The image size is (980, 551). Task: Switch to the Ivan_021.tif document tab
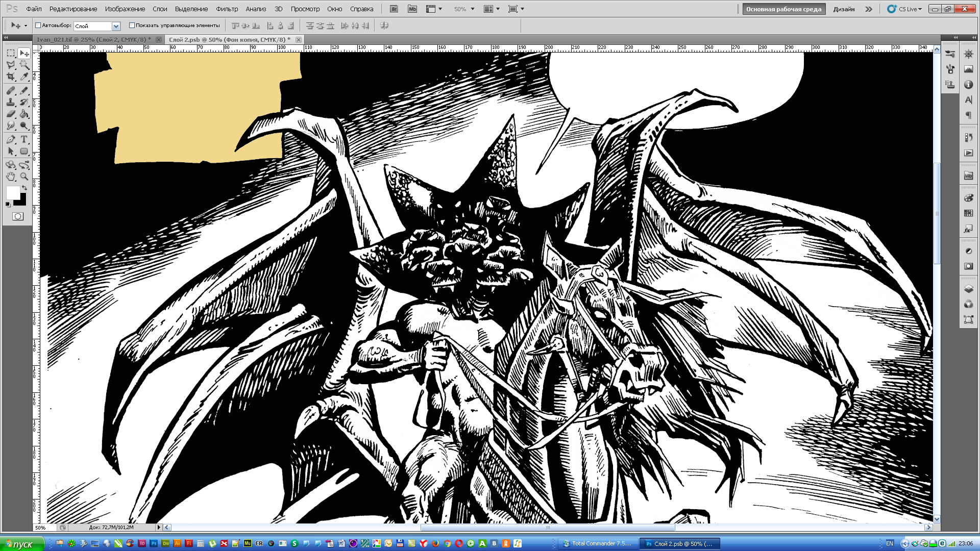click(x=99, y=39)
